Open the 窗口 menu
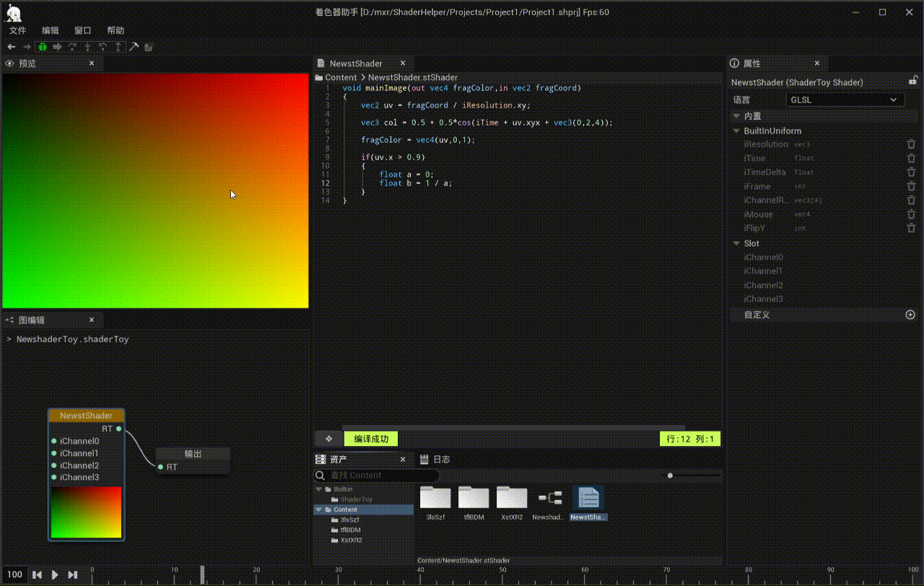Viewport: 924px width, 586px height. (x=83, y=30)
